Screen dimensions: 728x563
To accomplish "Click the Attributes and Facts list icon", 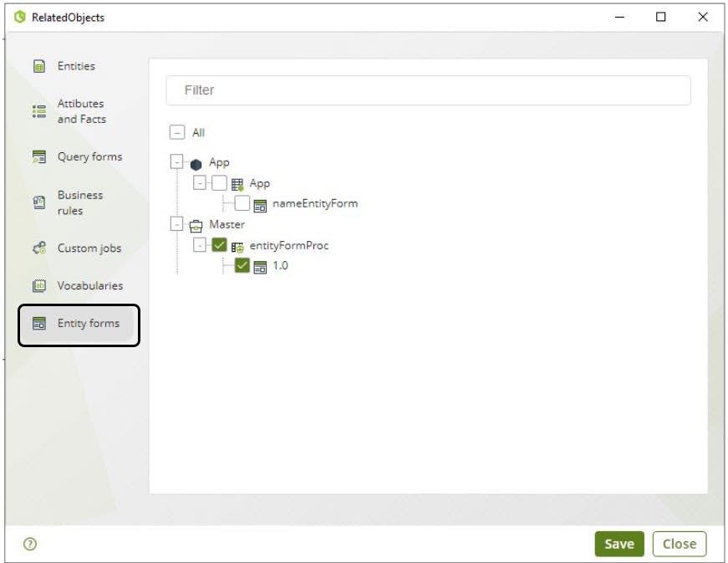I will click(39, 111).
